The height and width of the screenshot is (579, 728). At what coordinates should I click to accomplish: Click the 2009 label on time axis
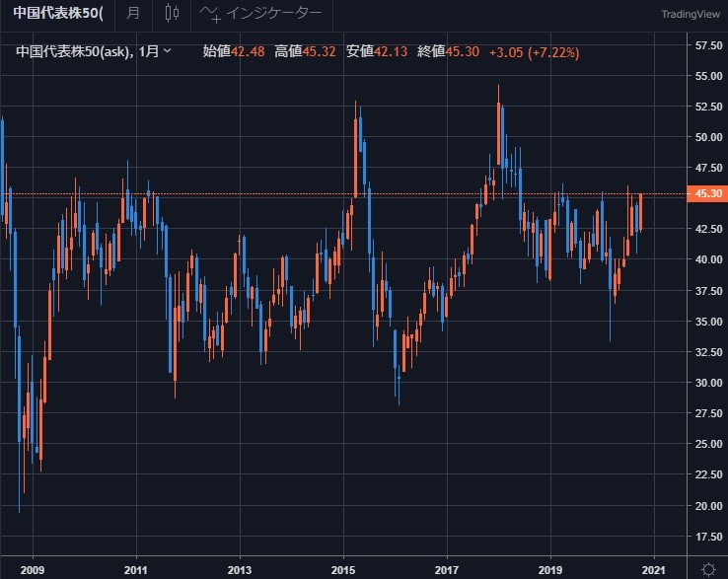[33, 570]
